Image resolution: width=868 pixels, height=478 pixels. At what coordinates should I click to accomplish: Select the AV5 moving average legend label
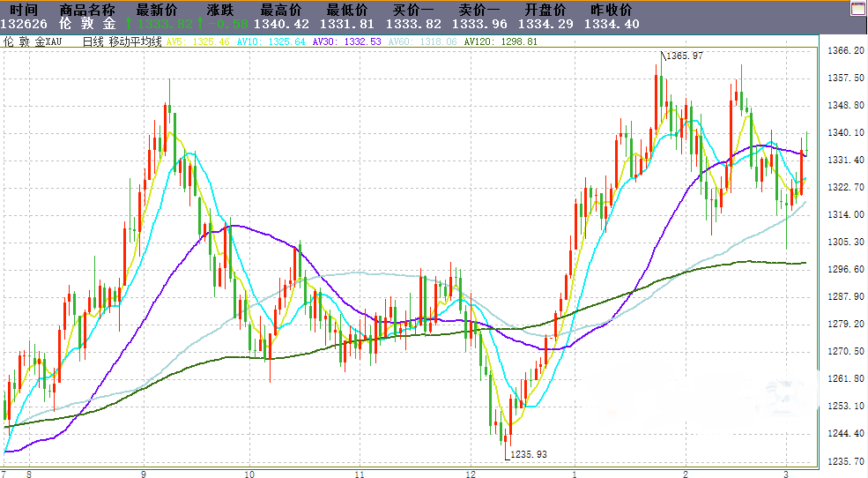(x=174, y=41)
